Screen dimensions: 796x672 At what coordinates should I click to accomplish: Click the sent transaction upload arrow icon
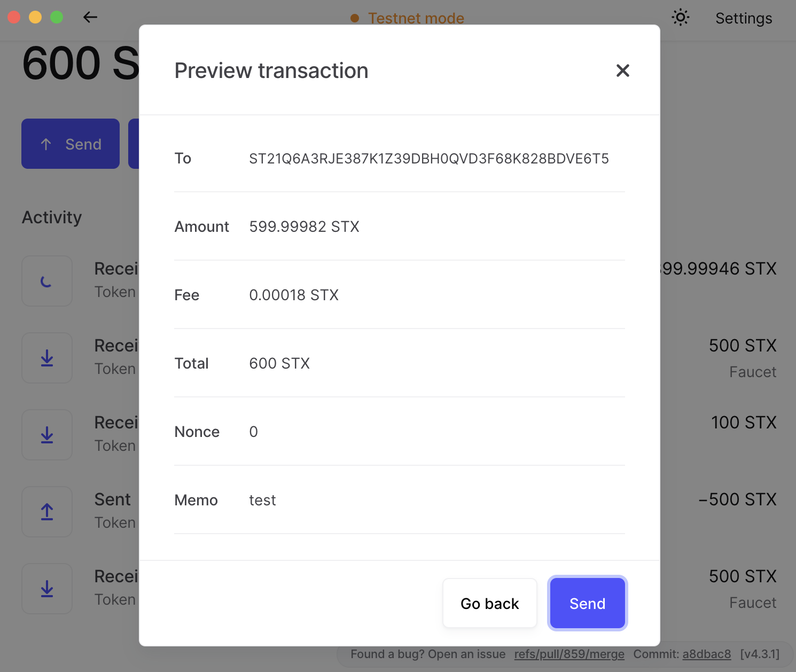pos(47,512)
